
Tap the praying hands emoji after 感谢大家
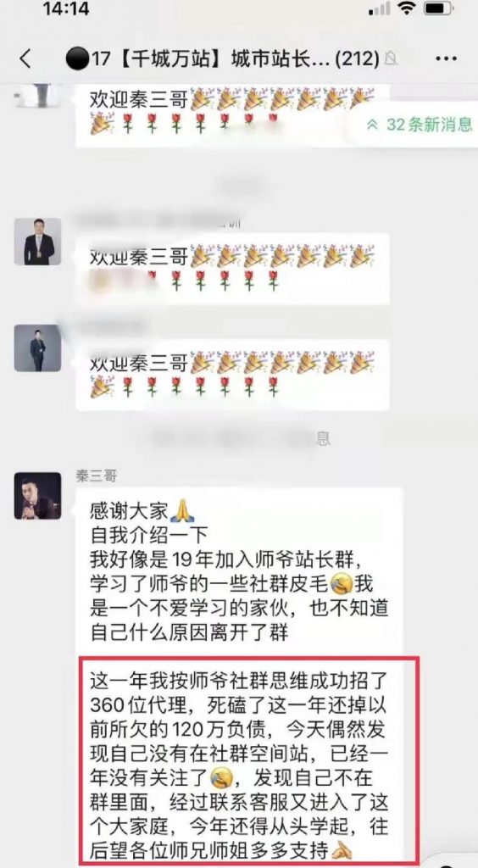[x=182, y=511]
